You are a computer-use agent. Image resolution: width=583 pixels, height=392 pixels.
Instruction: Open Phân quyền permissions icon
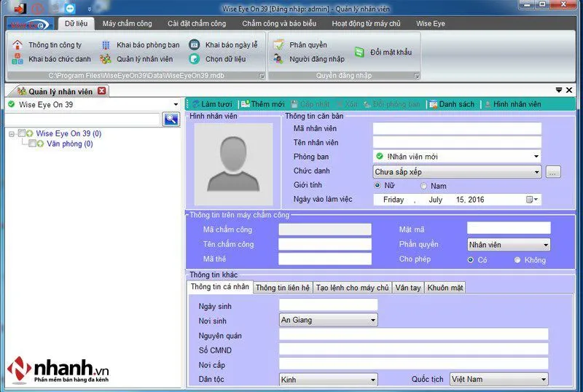pyautogui.click(x=278, y=45)
